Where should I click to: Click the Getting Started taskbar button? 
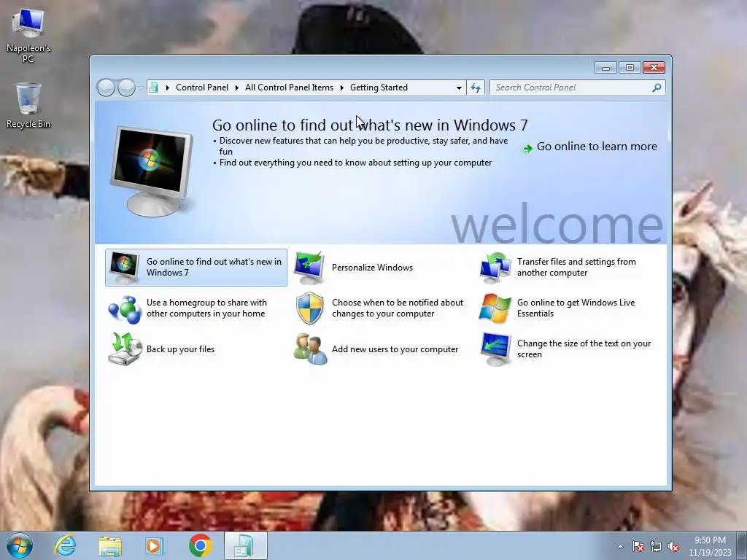[x=245, y=545]
